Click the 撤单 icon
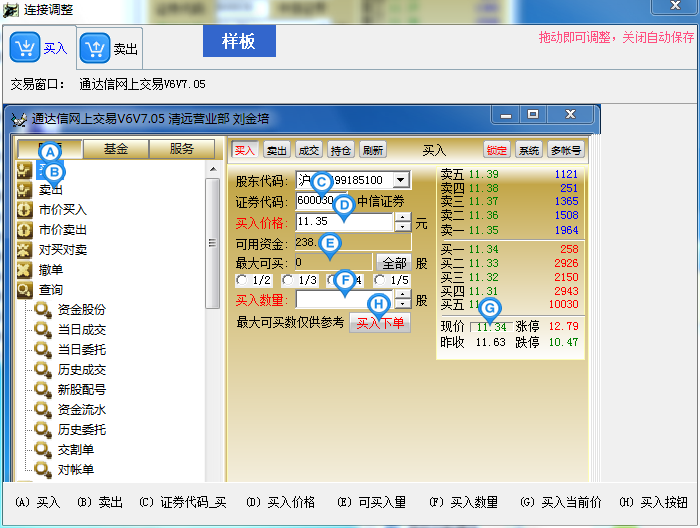The width and height of the screenshot is (700, 528). coord(24,270)
